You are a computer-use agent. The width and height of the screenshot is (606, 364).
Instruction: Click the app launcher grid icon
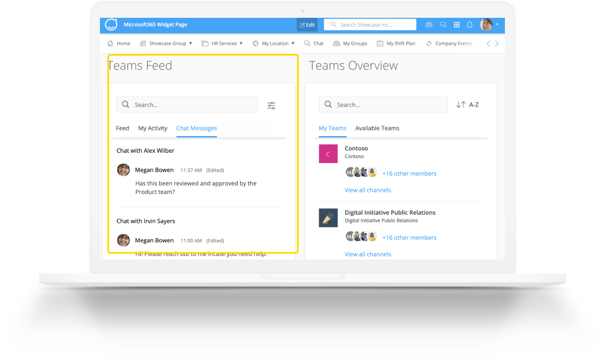(x=456, y=25)
